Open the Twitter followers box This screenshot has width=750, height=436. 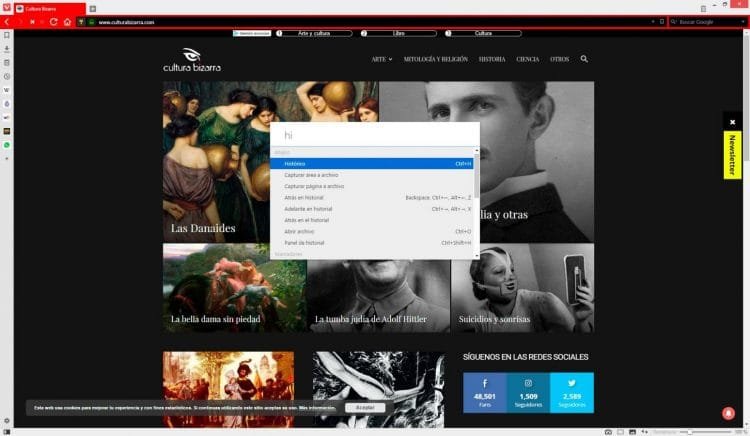click(x=572, y=393)
